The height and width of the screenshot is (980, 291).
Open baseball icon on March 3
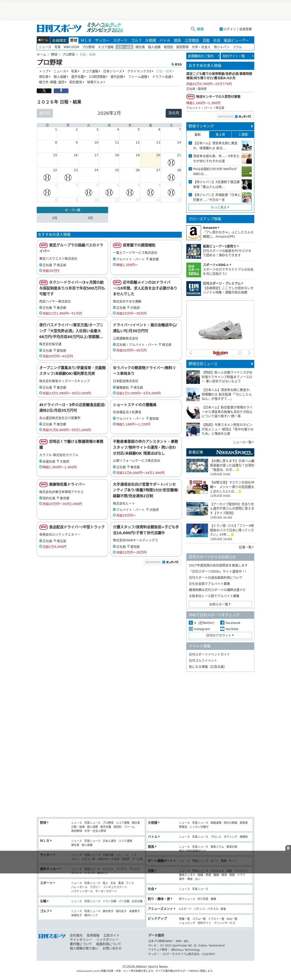(89, 193)
